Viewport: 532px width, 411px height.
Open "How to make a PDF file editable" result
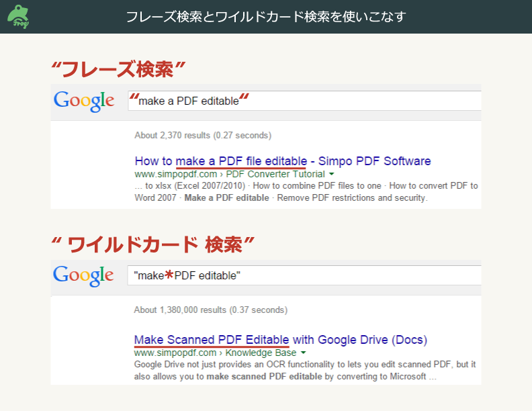(x=283, y=161)
